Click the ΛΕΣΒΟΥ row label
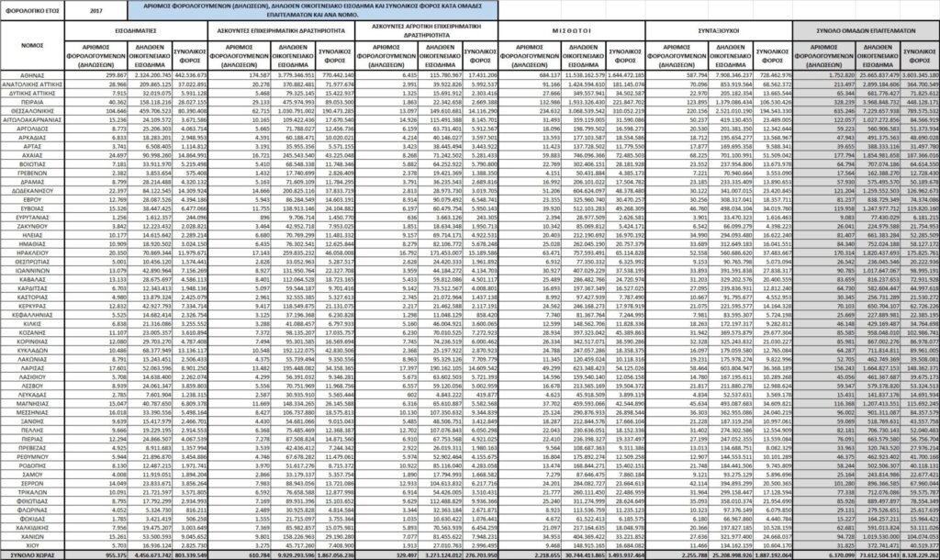This screenshot has height=560, width=940. click(32, 386)
